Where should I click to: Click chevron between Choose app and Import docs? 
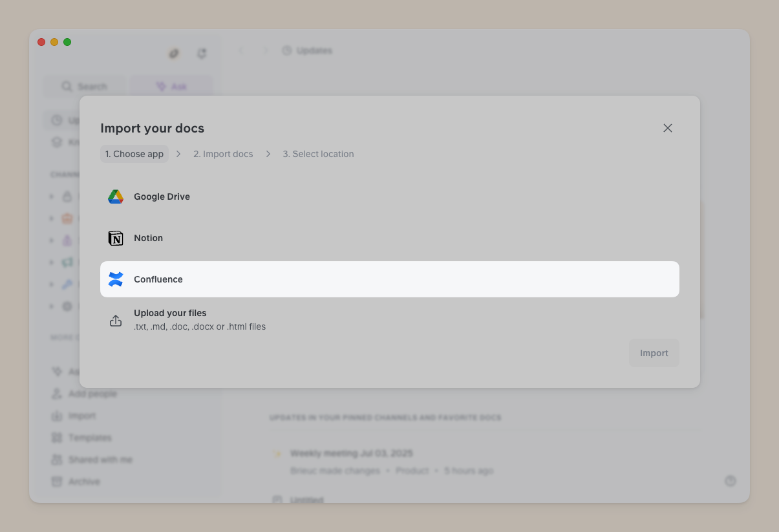pyautogui.click(x=178, y=154)
